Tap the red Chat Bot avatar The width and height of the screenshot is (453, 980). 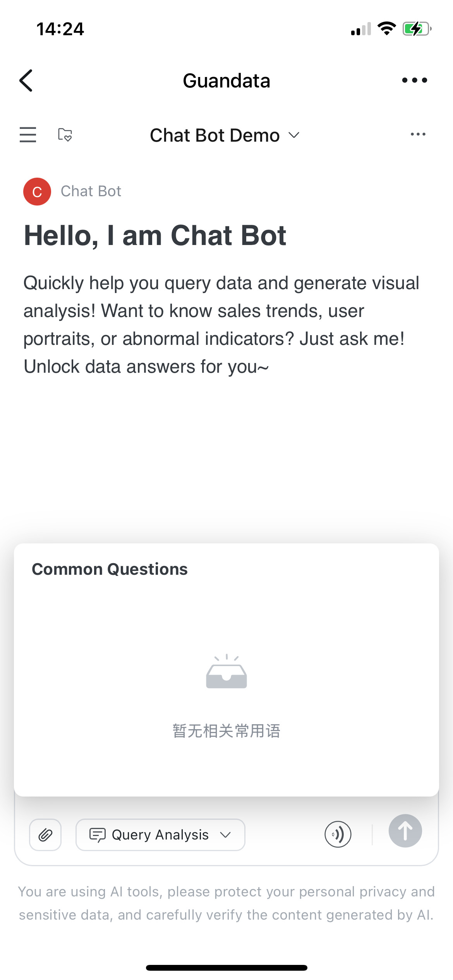[37, 192]
